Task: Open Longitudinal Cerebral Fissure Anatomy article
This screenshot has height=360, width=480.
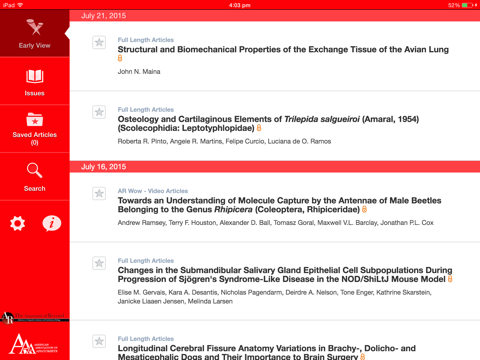Action: point(267,352)
